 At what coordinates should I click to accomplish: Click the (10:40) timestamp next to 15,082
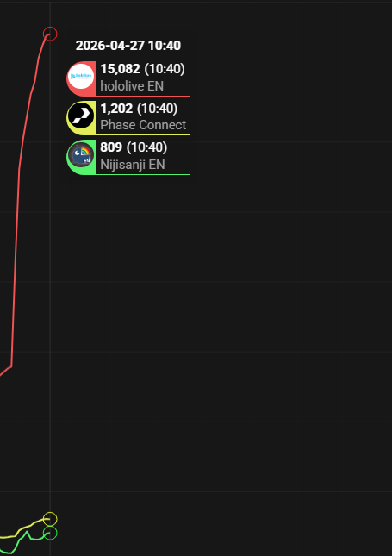[x=165, y=69]
